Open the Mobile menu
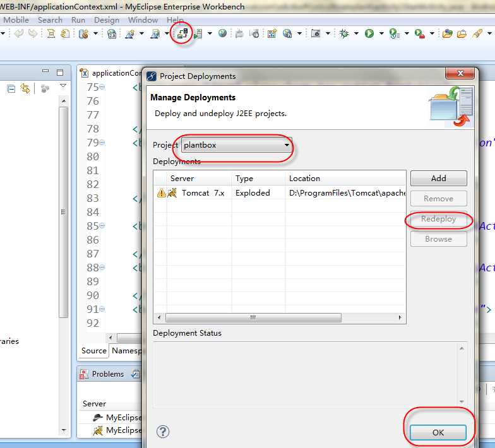Viewport: 495px width, 448px height. 16,20
